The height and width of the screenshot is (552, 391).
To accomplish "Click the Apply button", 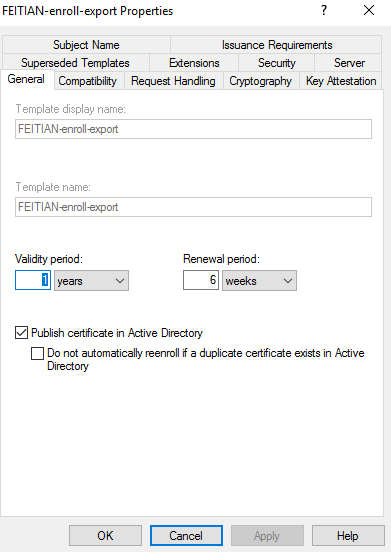I will [x=267, y=536].
